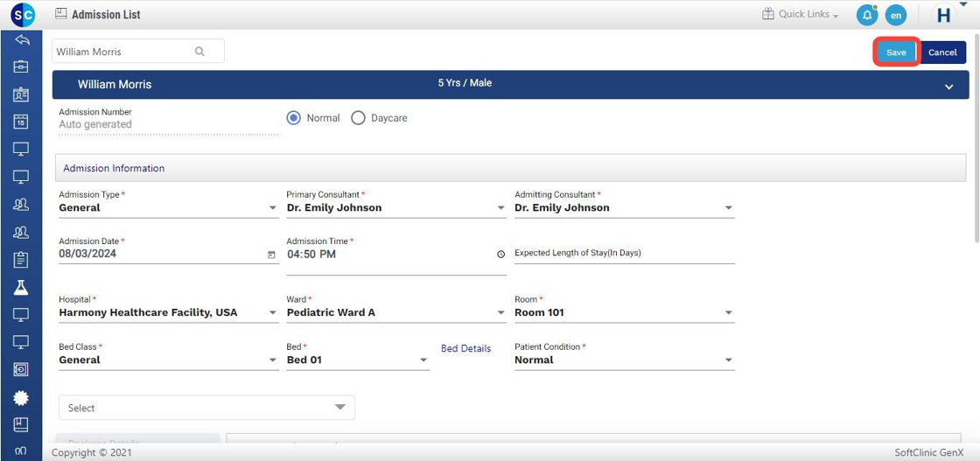Screen dimensions: 980x461
Task: Open the laboratory flask icon in sidebar
Action: [x=21, y=287]
